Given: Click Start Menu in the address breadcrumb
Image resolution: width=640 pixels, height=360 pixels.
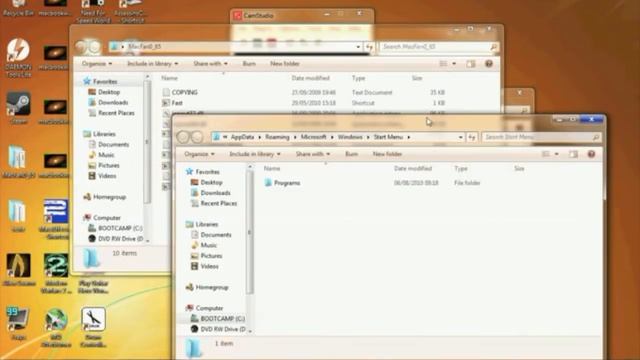Looking at the screenshot, I should [x=388, y=137].
